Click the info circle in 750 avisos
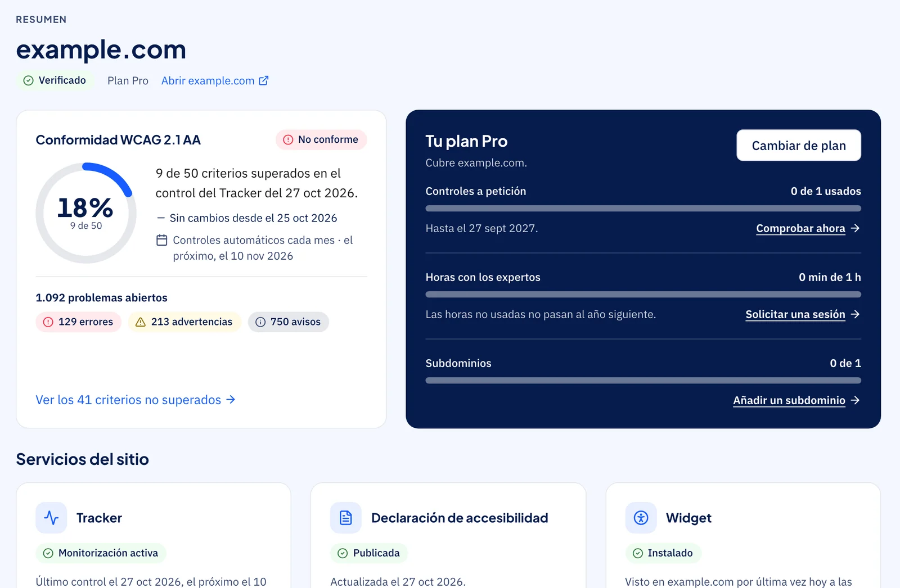The height and width of the screenshot is (588, 900). tap(260, 322)
